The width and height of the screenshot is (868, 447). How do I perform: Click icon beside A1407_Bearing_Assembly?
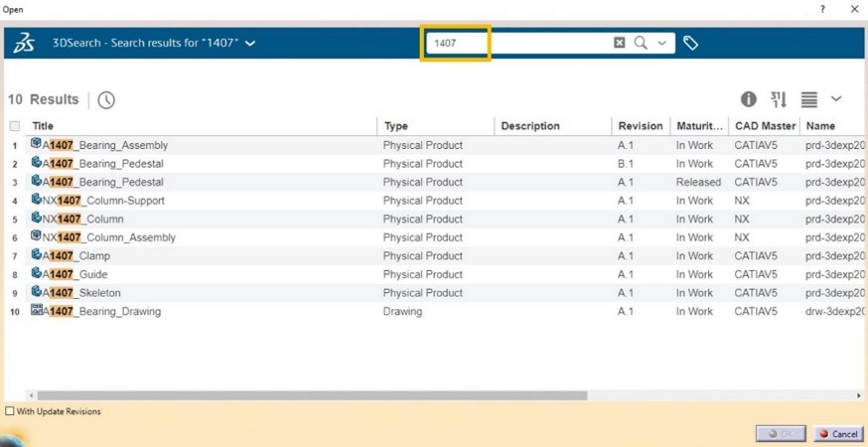tap(37, 144)
